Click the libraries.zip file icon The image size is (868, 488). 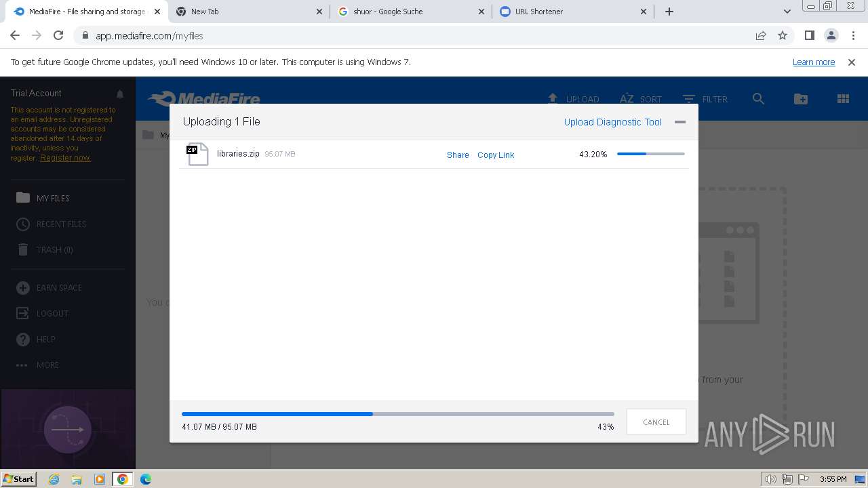(197, 154)
